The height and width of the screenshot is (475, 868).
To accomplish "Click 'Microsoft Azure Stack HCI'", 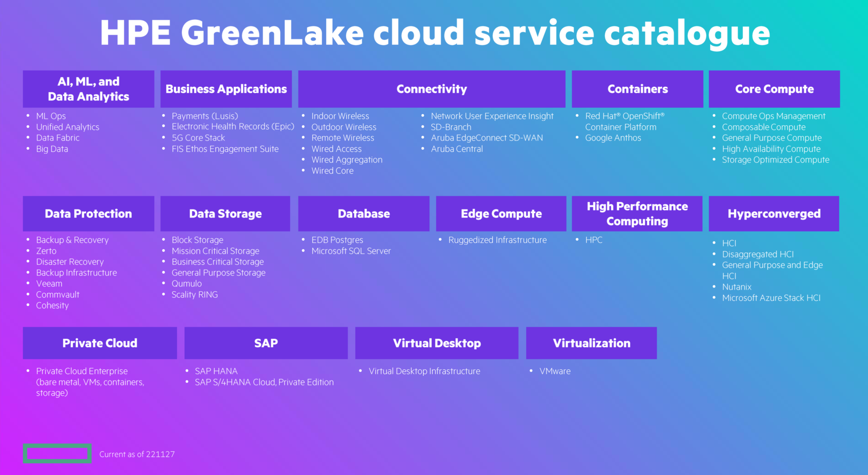I will [x=771, y=298].
